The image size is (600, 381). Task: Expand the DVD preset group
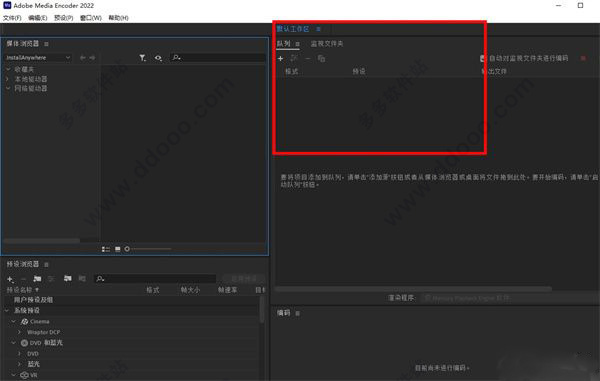(x=19, y=353)
